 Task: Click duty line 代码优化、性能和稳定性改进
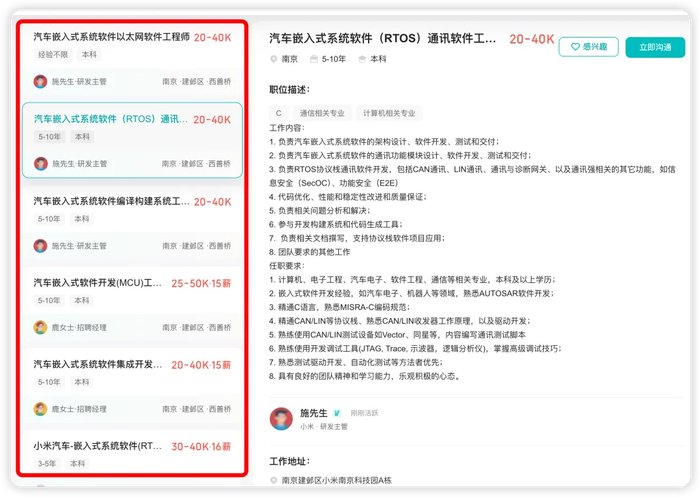[348, 197]
